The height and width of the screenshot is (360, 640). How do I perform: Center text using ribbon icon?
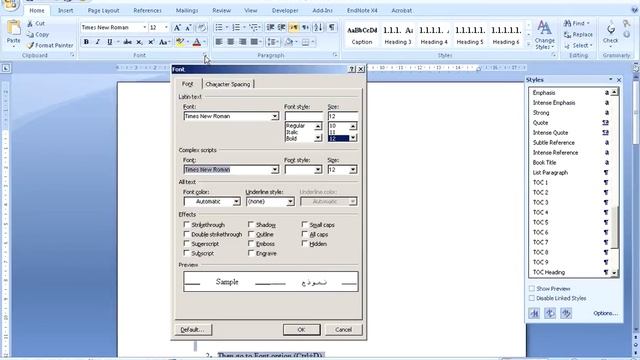231,42
